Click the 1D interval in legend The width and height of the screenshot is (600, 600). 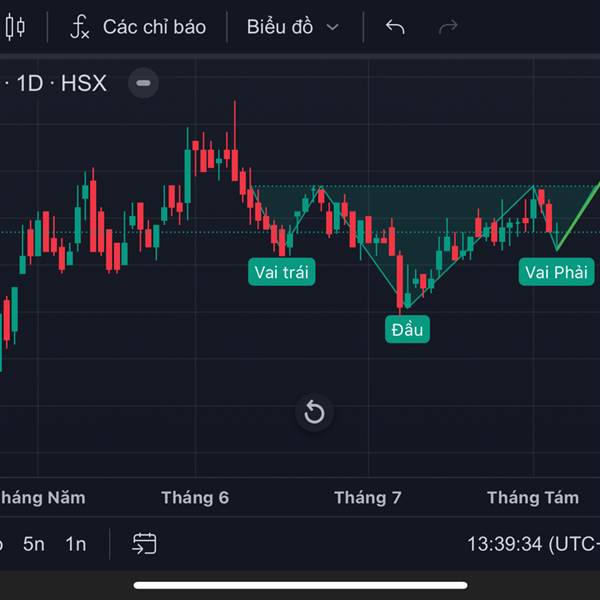(x=30, y=83)
